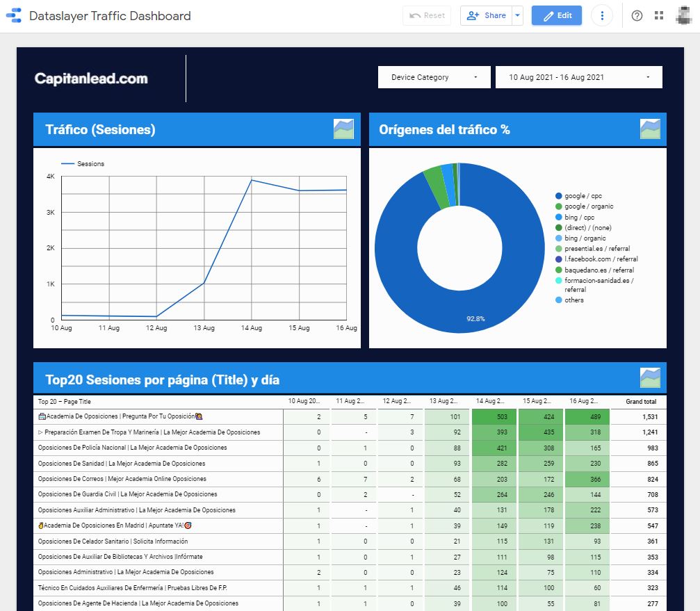
Task: Sort by 11 Aug column header
Action: click(x=350, y=401)
